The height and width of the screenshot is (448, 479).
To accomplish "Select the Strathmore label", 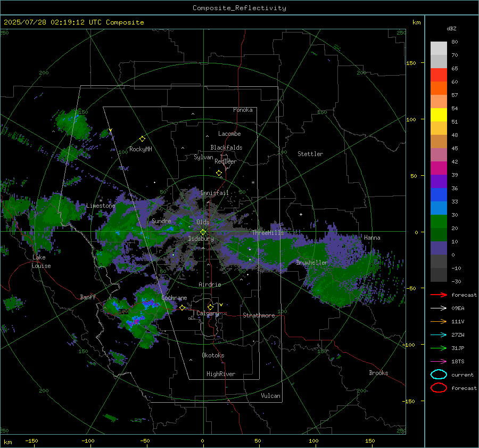I will 259,315.
